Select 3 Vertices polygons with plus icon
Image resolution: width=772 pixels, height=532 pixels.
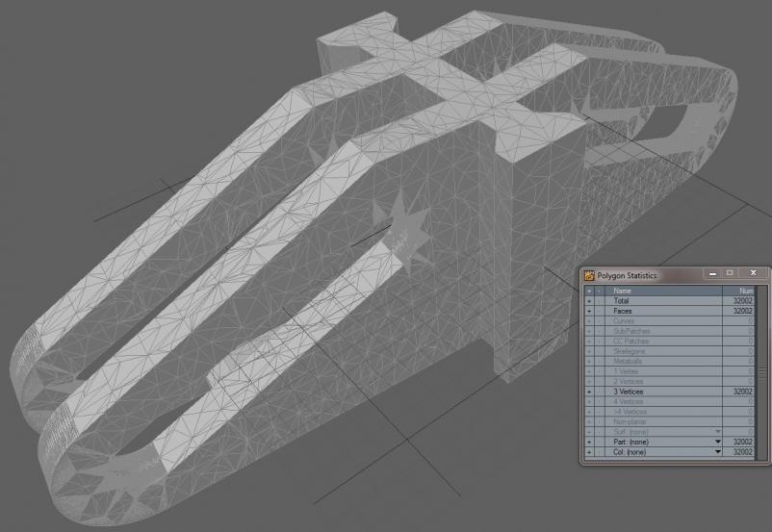point(589,392)
